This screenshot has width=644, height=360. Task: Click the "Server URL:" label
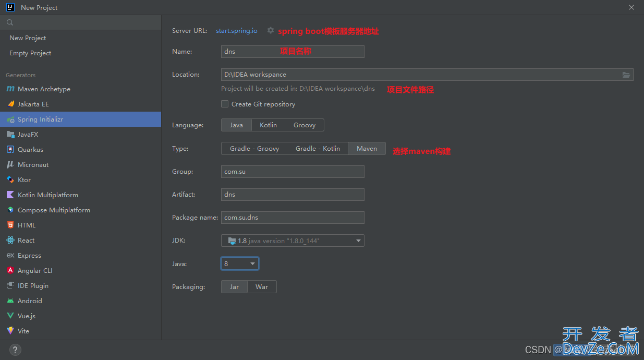click(x=189, y=31)
